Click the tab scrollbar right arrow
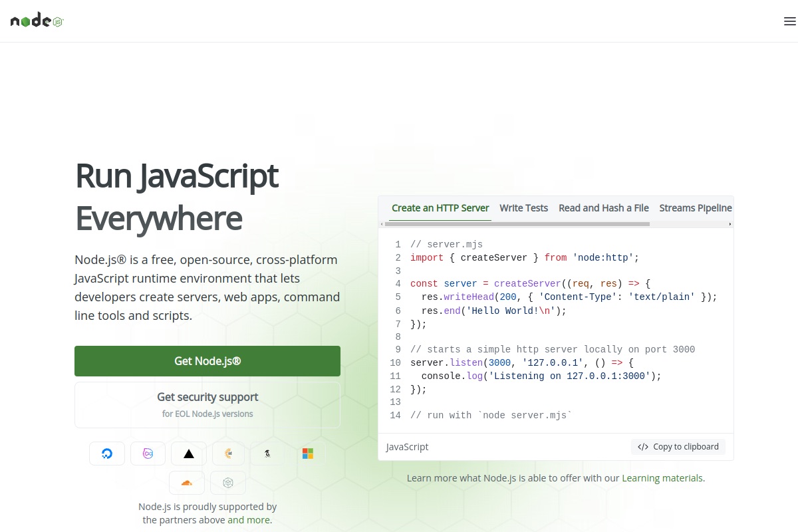This screenshot has width=798, height=532. click(x=730, y=224)
